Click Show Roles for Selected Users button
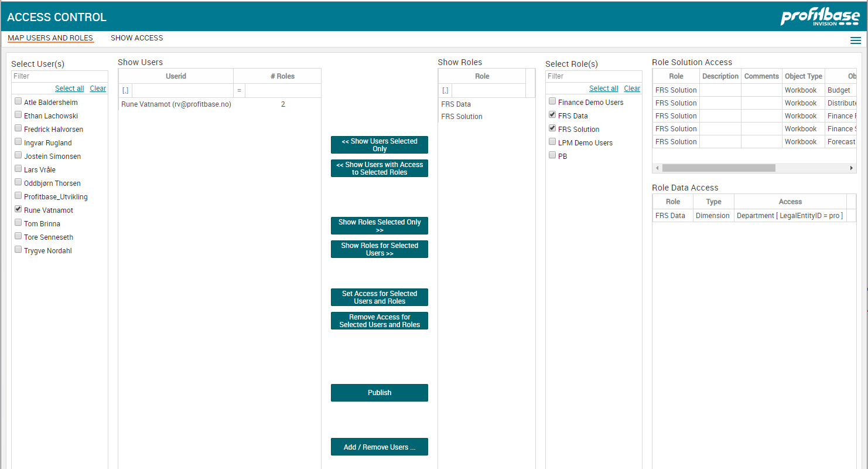Image resolution: width=868 pixels, height=469 pixels. 380,249
